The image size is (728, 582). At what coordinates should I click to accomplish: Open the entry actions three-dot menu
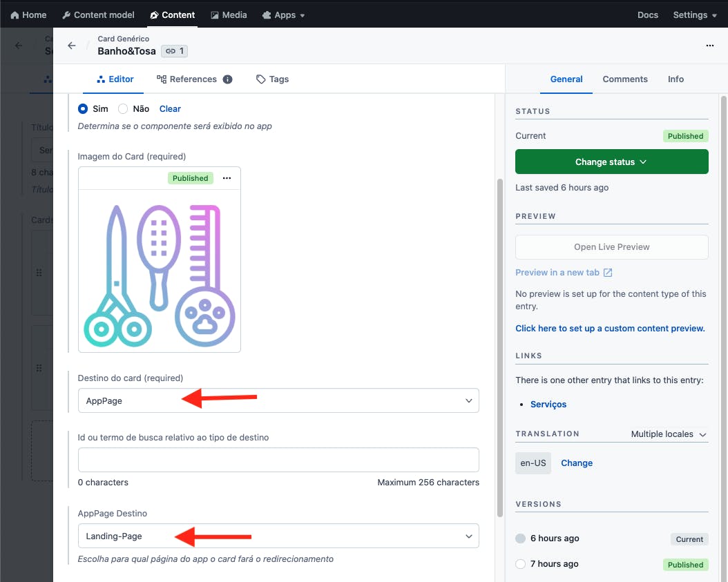[x=709, y=46]
